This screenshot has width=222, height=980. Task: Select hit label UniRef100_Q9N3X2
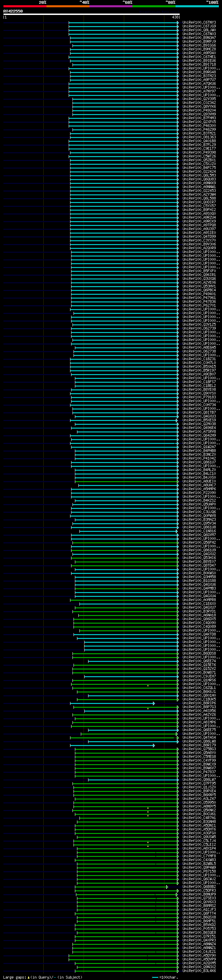(x=199, y=967)
